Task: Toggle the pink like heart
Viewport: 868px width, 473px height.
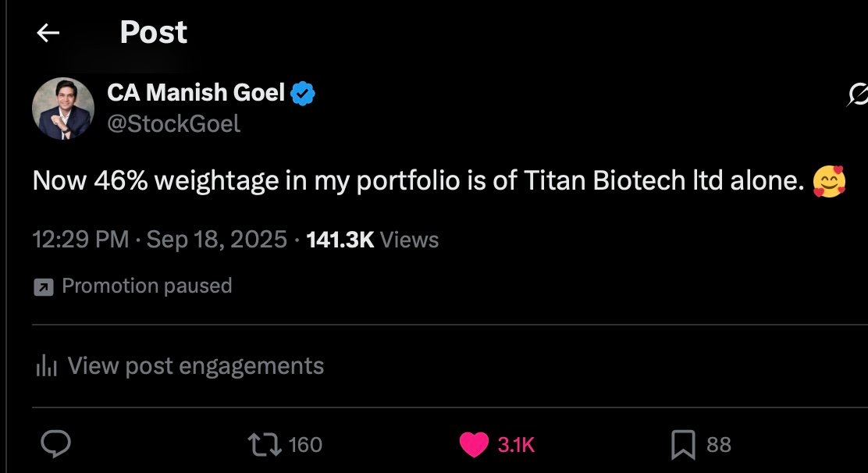Action: [474, 445]
